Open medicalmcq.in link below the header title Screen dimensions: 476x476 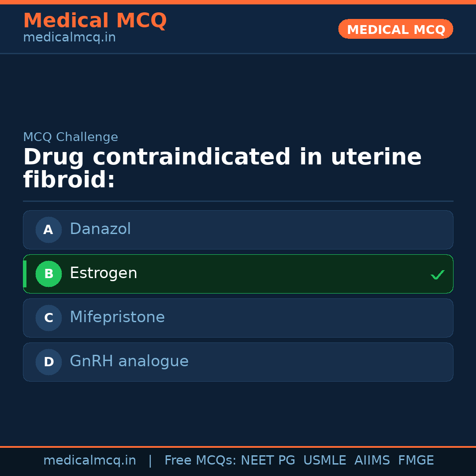point(69,37)
